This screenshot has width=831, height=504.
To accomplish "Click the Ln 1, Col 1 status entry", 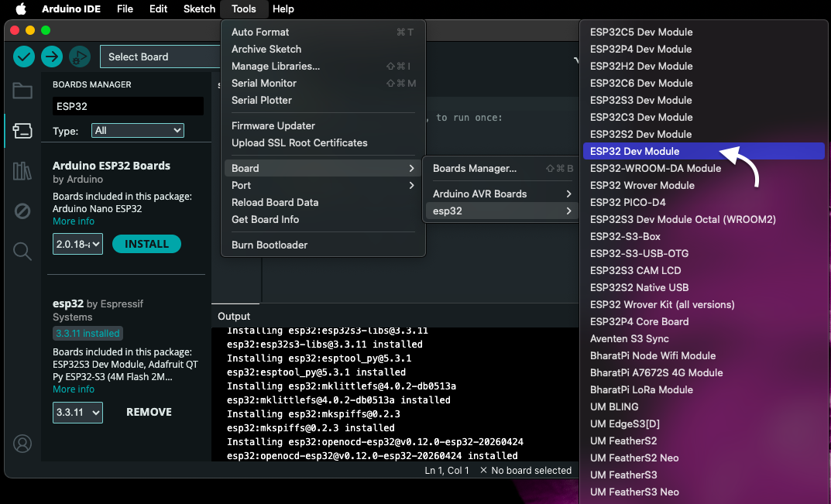I will (447, 470).
